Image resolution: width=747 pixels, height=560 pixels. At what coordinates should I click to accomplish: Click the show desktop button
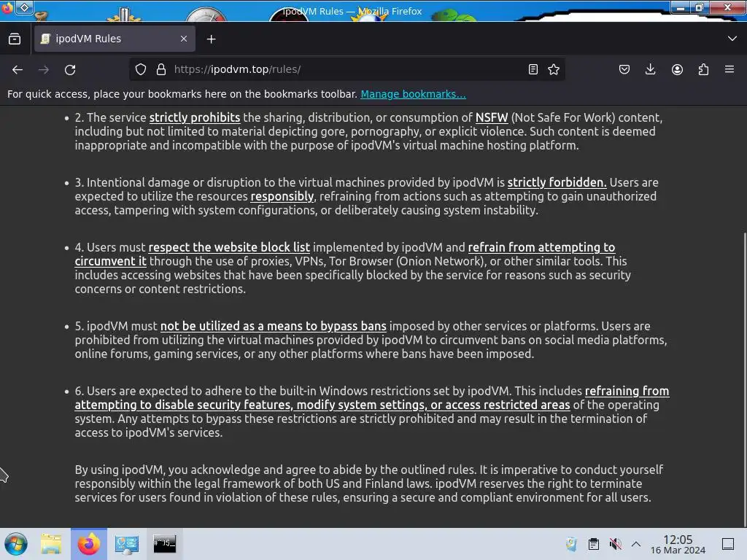click(728, 544)
